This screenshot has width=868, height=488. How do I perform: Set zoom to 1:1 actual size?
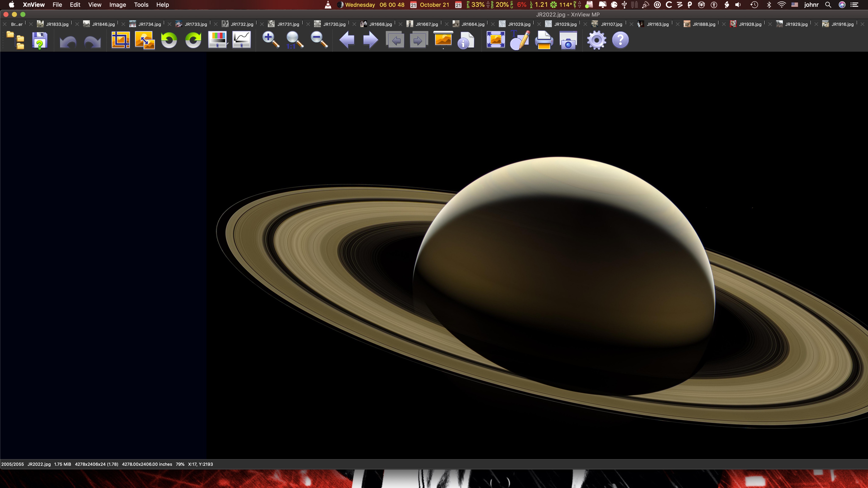pyautogui.click(x=295, y=40)
